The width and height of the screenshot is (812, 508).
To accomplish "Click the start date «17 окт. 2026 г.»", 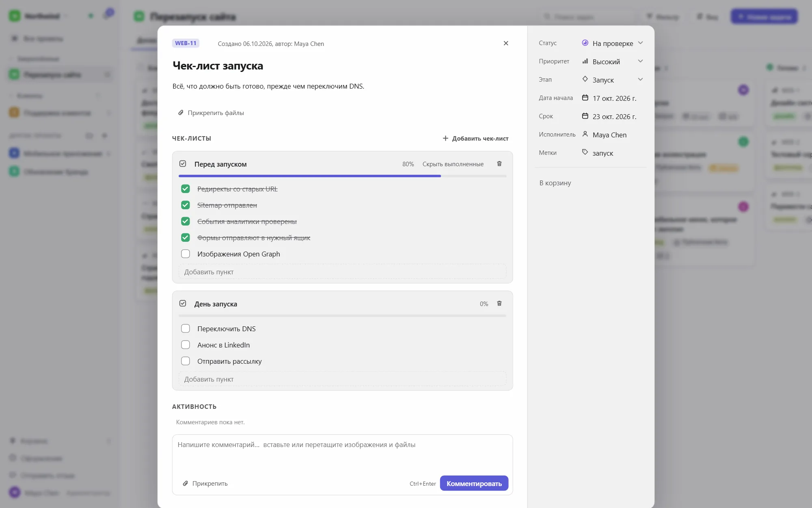I will click(615, 98).
